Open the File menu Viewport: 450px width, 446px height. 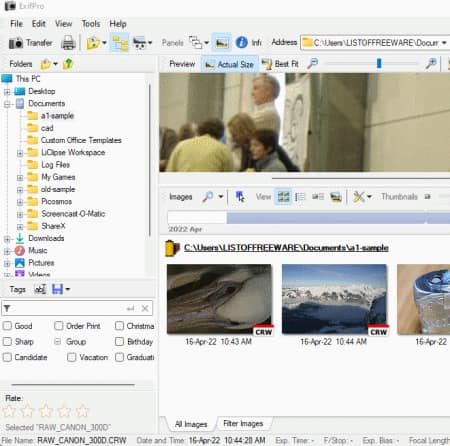point(16,24)
